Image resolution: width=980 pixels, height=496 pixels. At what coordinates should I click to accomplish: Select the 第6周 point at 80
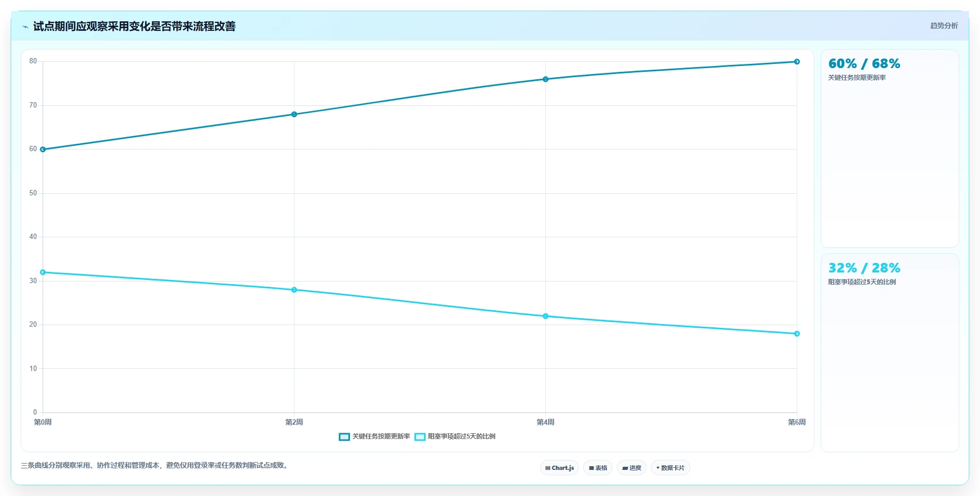pyautogui.click(x=797, y=62)
